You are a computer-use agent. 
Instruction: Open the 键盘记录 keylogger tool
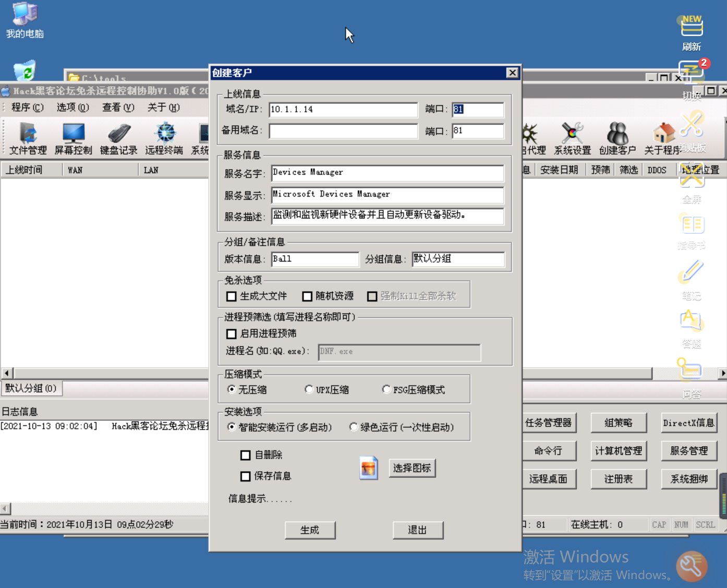tap(119, 139)
